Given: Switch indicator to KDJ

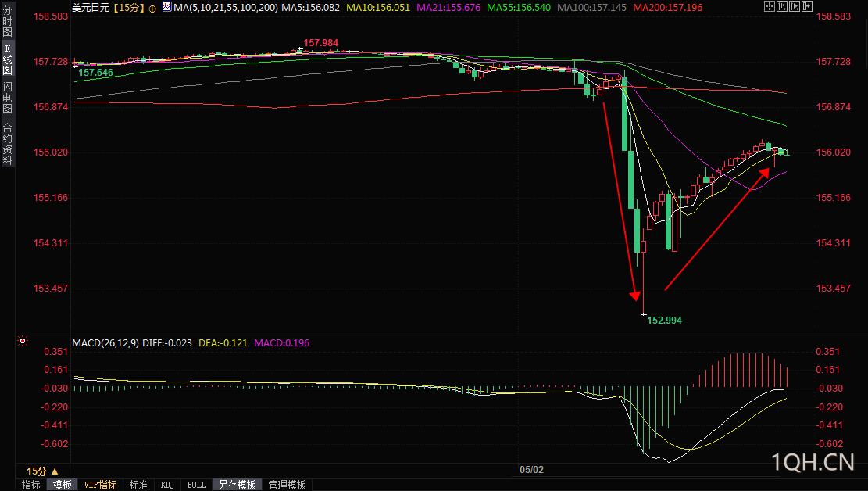Looking at the screenshot, I should coord(168,485).
